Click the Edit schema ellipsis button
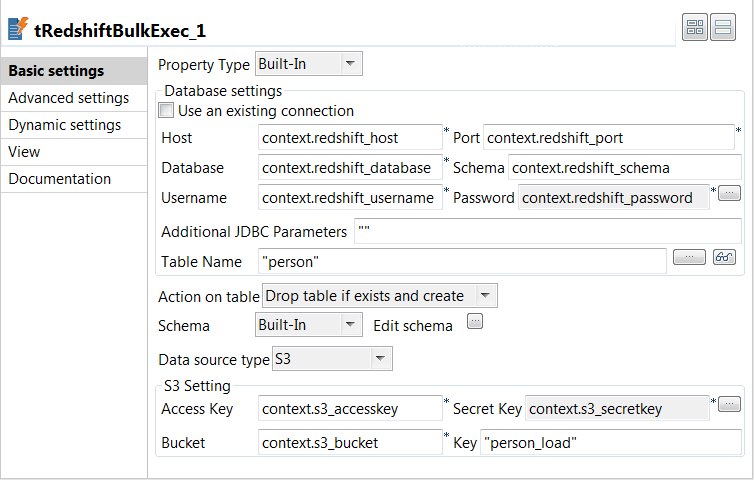Screen dimensions: 754x480 tap(475, 321)
